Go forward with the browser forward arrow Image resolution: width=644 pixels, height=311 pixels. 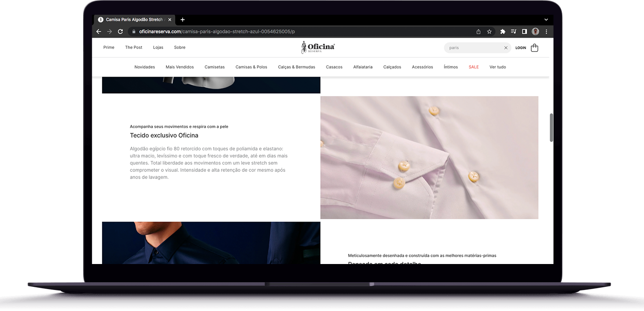click(110, 32)
